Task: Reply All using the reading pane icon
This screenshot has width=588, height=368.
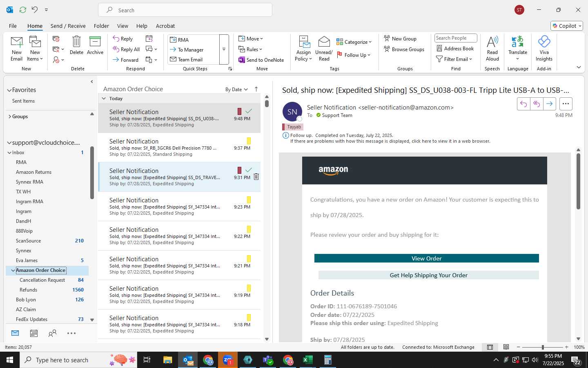Action: 537,104
